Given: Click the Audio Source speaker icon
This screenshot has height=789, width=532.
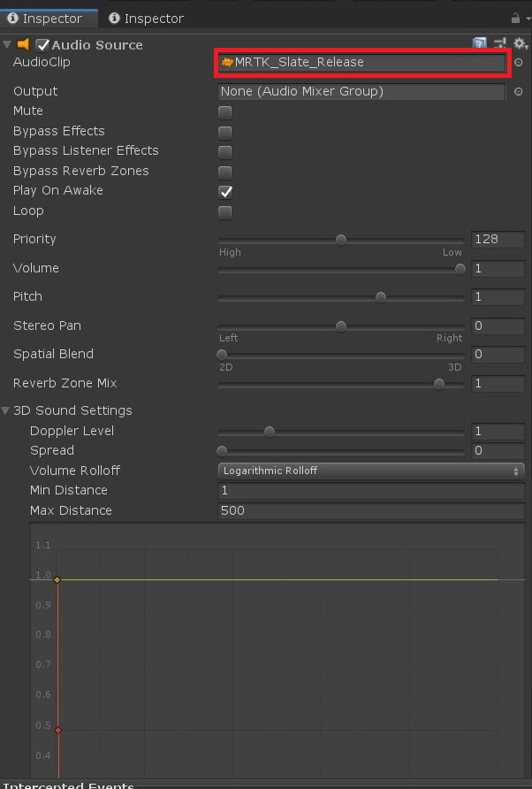Looking at the screenshot, I should 23,44.
